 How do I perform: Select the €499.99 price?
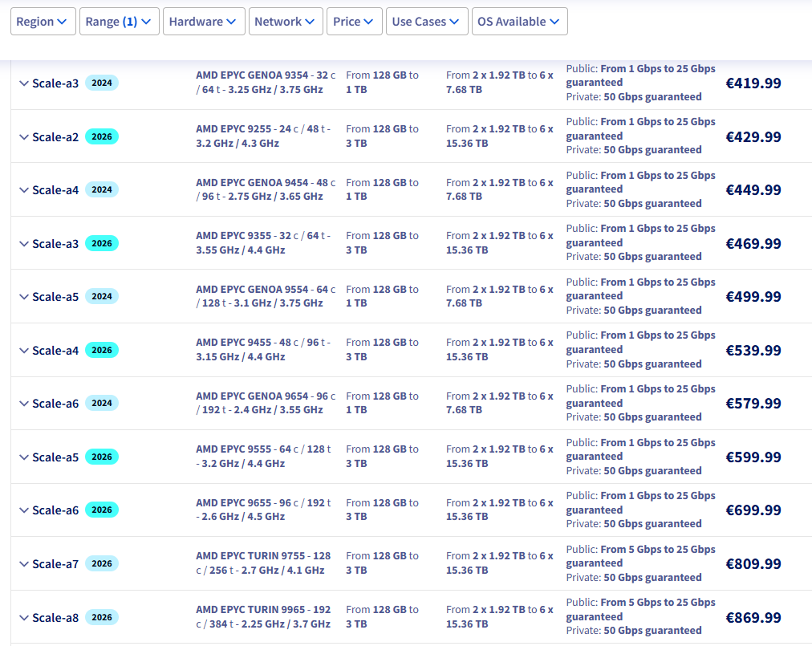[x=753, y=297]
